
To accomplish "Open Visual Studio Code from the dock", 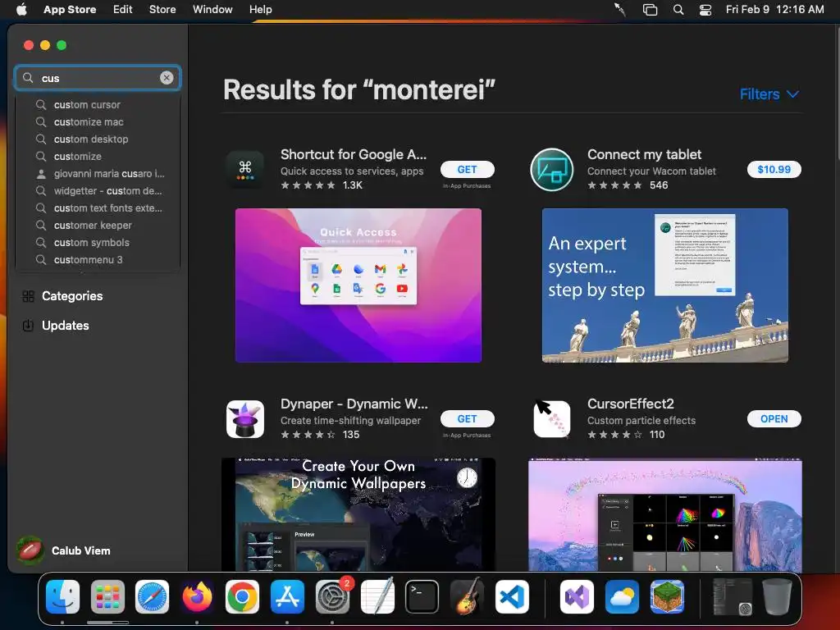I will (512, 596).
